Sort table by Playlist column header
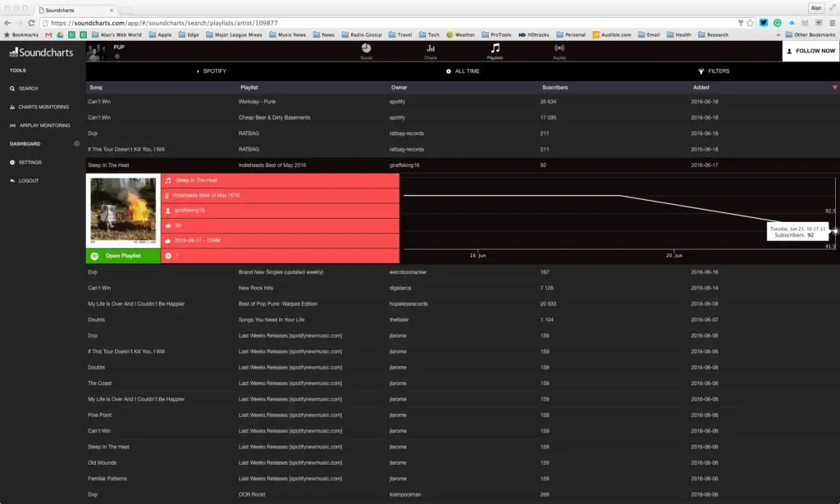Screen dimensions: 840x504 click(x=249, y=87)
